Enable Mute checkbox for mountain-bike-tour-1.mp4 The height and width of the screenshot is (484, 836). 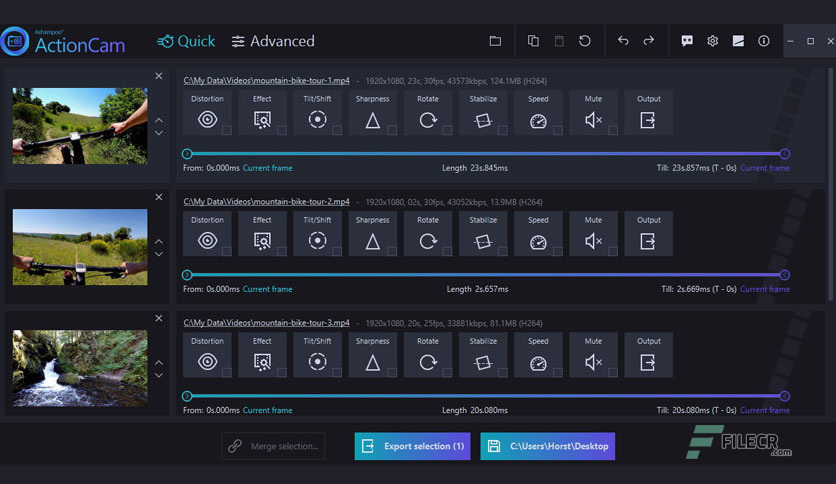point(613,130)
